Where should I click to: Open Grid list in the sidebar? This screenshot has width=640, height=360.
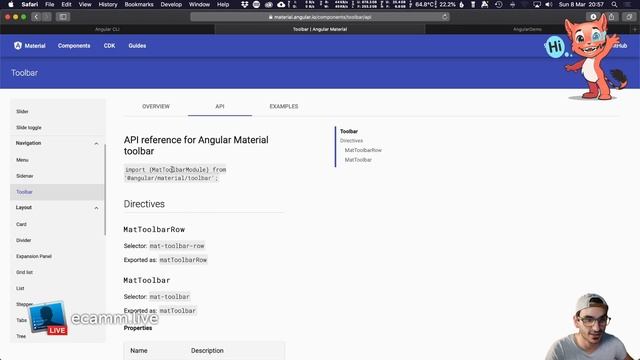24,272
